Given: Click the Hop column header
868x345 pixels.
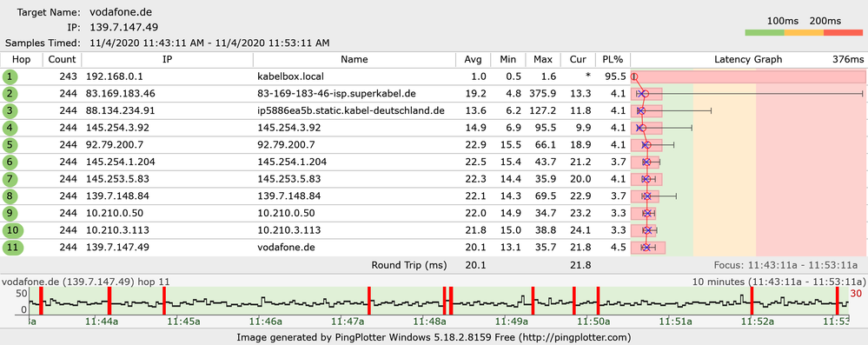Looking at the screenshot, I should (x=21, y=60).
